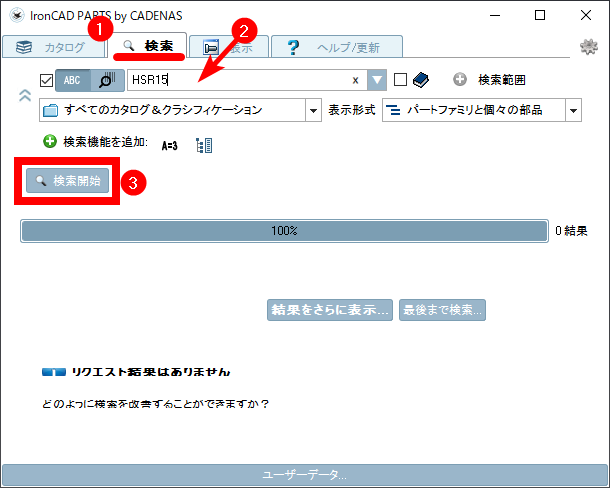Image resolution: width=610 pixels, height=488 pixels.
Task: Click the grey plus icon for 検索範囲
Action: [x=460, y=79]
